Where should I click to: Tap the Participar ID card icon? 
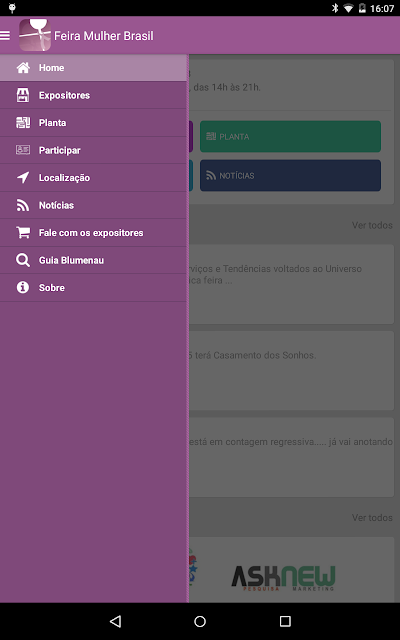(x=23, y=150)
